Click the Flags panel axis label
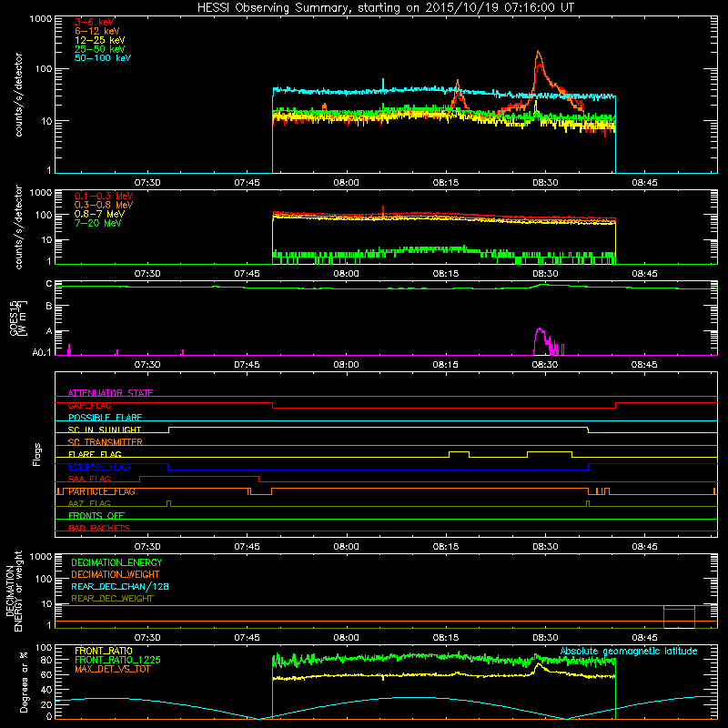Screen dimensions: 728x728 [x=37, y=454]
